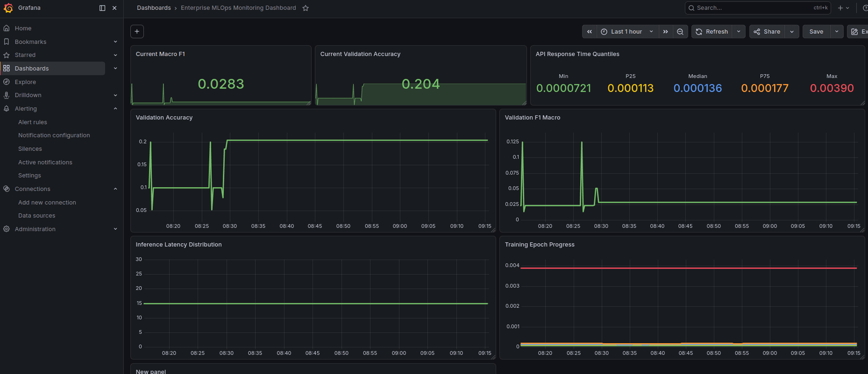Open Notification configuration
Viewport: 868px width, 374px height.
[54, 135]
